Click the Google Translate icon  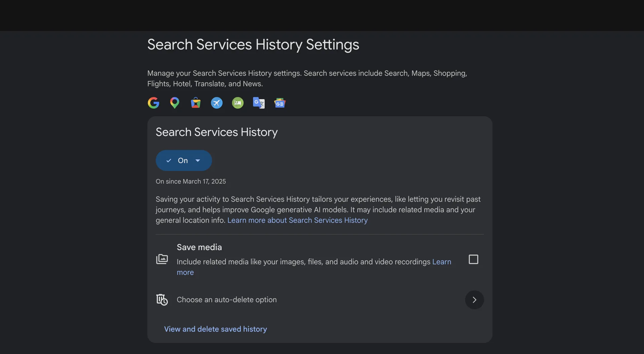tap(259, 103)
